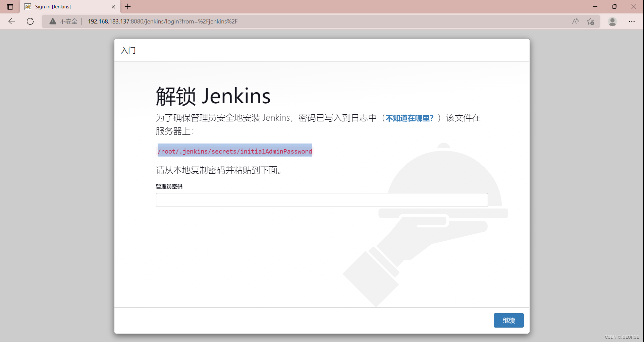Close the Sign in [Jenkins] tab

(x=113, y=7)
